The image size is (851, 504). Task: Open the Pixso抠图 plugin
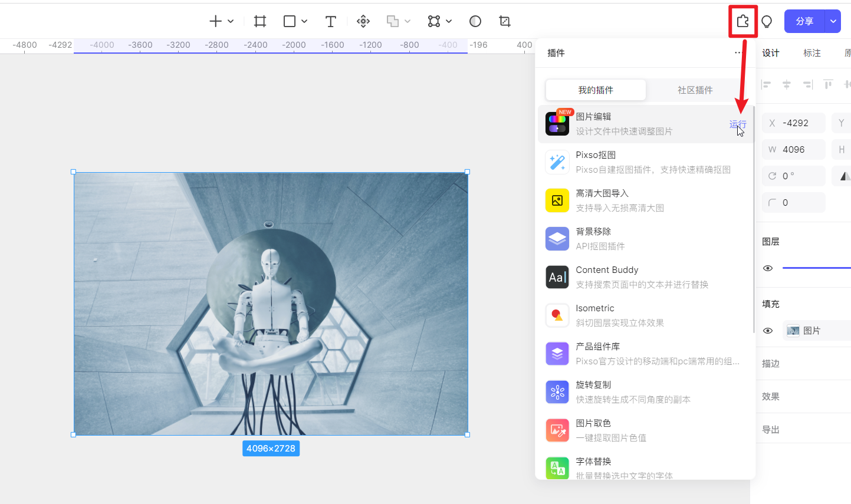point(646,162)
